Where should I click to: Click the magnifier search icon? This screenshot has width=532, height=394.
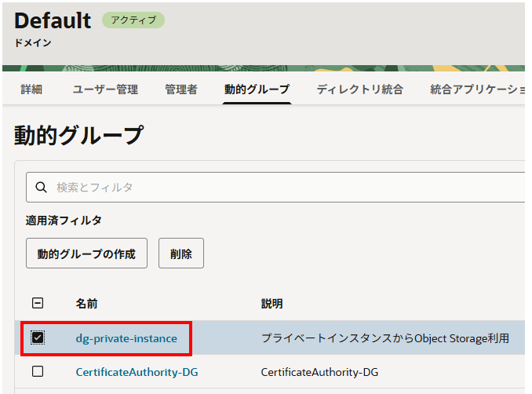42,188
